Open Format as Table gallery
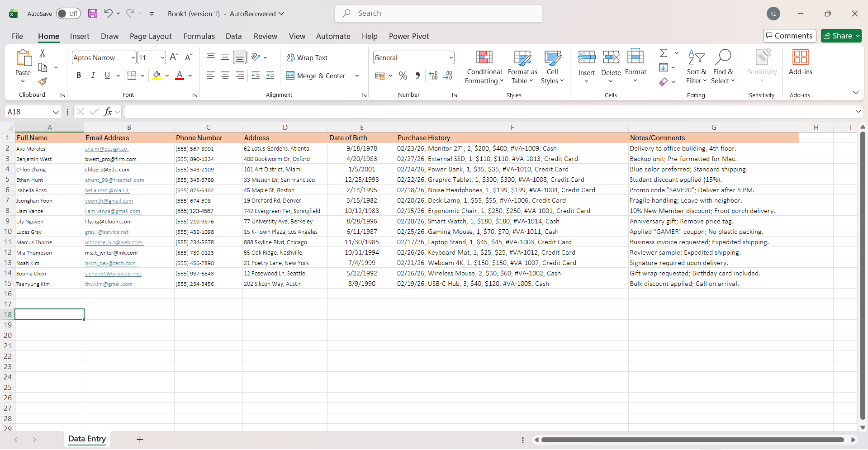 click(522, 67)
